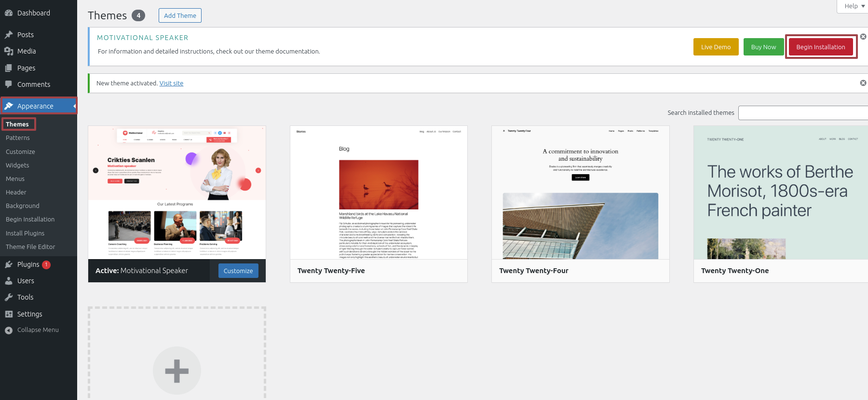Select the Appearance menu
Image resolution: width=868 pixels, height=400 pixels.
(39, 106)
